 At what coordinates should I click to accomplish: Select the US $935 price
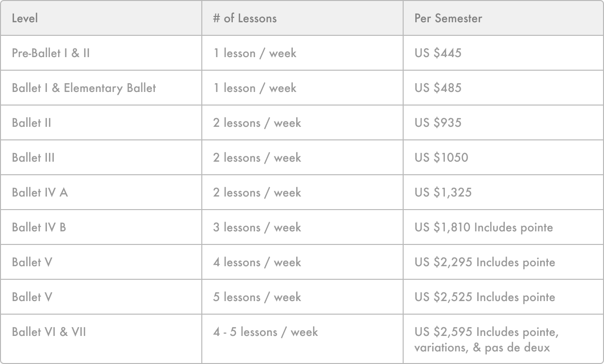[438, 123]
